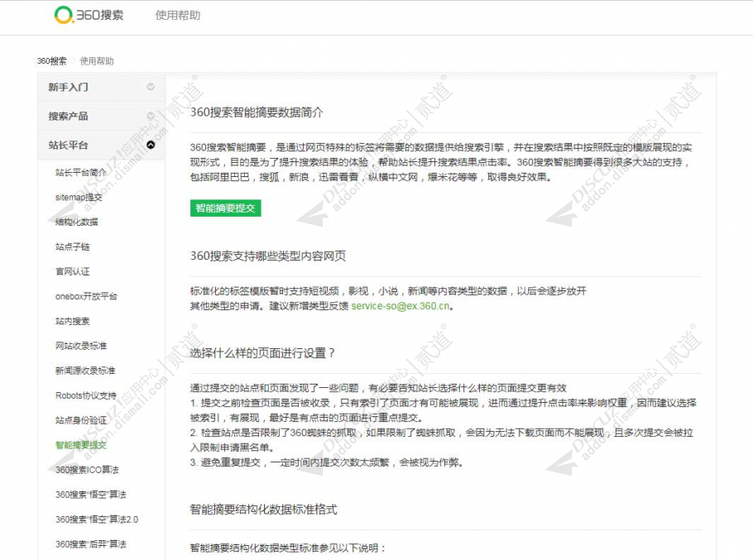Image resolution: width=753 pixels, height=560 pixels.
Task: Open 360搜索"后羿"算法 sidebar item
Action: tap(91, 544)
